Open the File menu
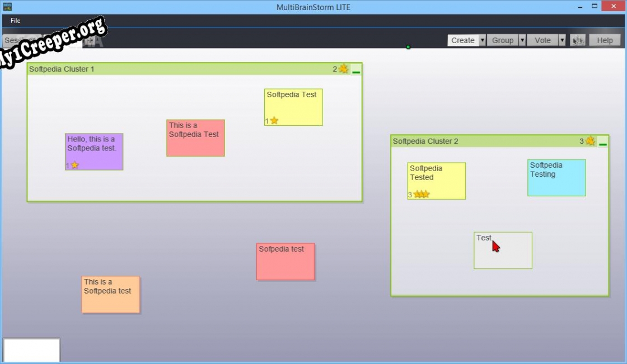 [16, 21]
